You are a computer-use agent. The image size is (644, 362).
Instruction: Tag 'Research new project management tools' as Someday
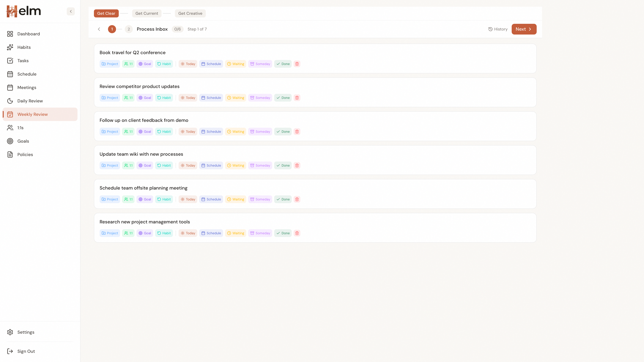[x=260, y=233]
